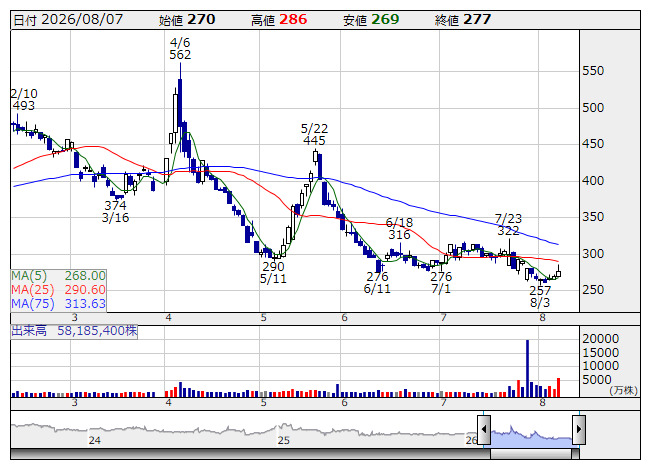Click the scrollbar track left of thumb

click(251, 454)
